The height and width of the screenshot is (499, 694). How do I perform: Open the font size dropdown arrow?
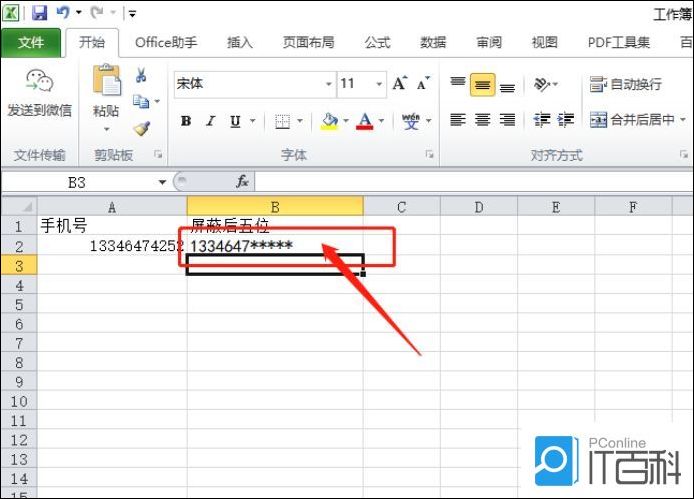(x=379, y=84)
